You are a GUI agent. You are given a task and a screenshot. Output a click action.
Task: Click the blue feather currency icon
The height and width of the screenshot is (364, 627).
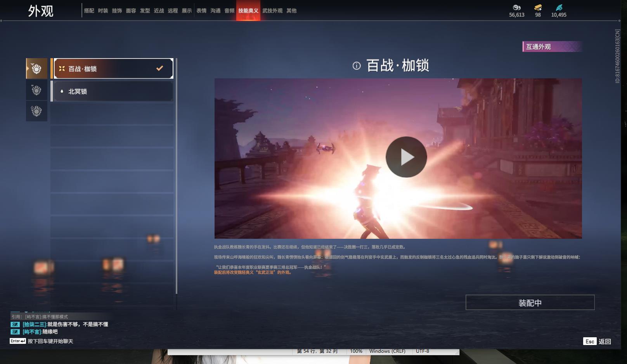click(x=559, y=7)
